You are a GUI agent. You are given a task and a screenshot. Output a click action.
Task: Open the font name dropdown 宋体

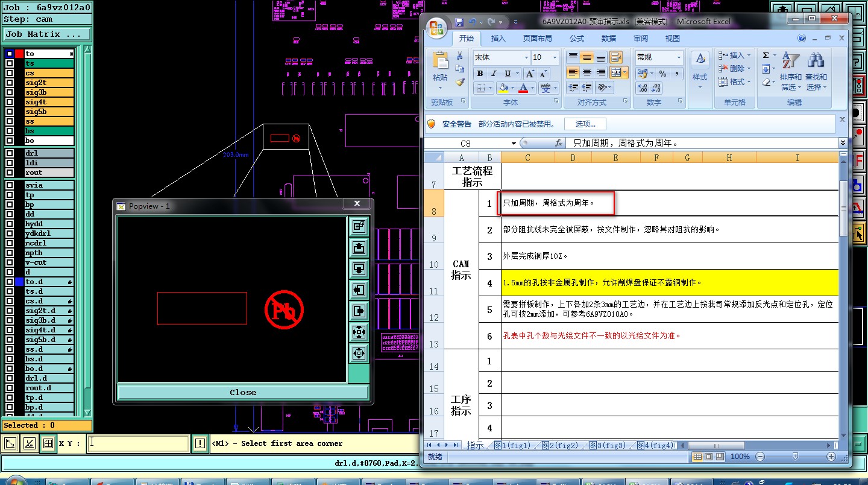[x=525, y=57]
